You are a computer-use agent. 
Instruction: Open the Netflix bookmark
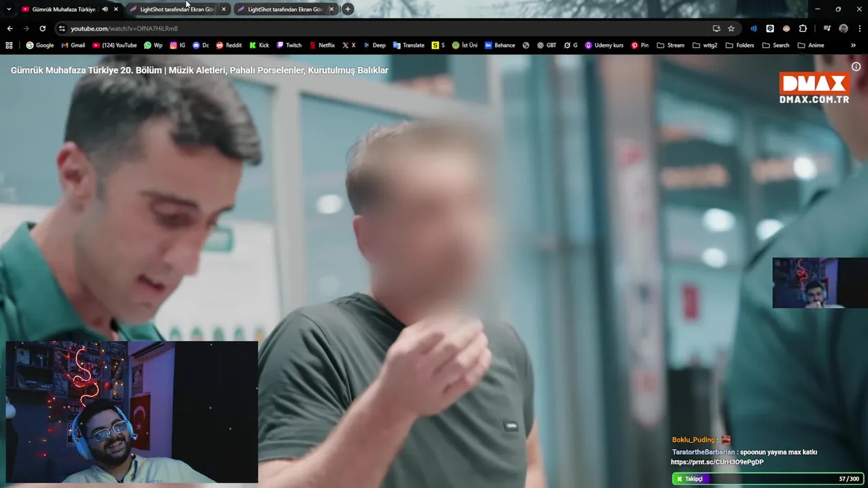coord(322,45)
